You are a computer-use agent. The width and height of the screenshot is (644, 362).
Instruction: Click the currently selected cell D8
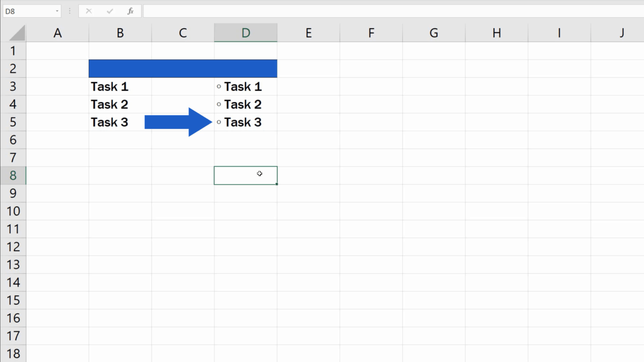[245, 175]
